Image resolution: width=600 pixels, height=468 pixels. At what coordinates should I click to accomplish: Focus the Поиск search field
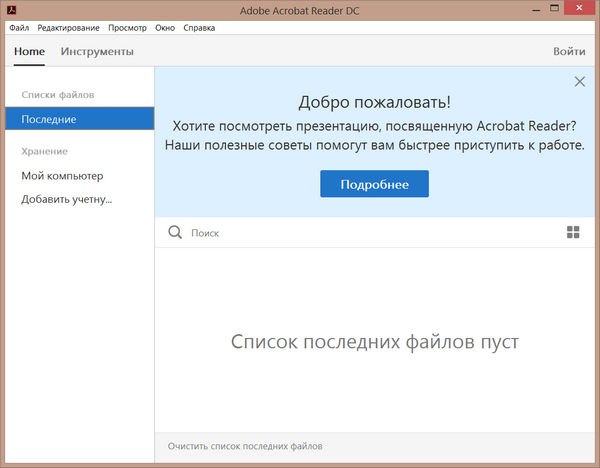375,233
